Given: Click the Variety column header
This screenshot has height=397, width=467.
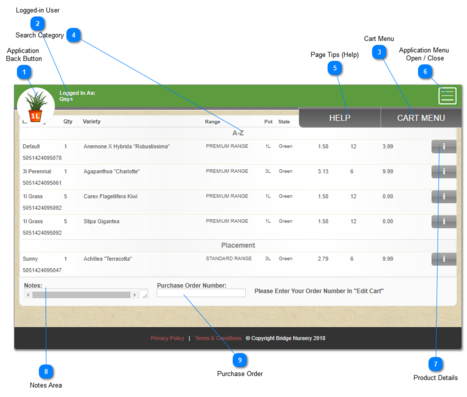Looking at the screenshot, I should click(91, 122).
